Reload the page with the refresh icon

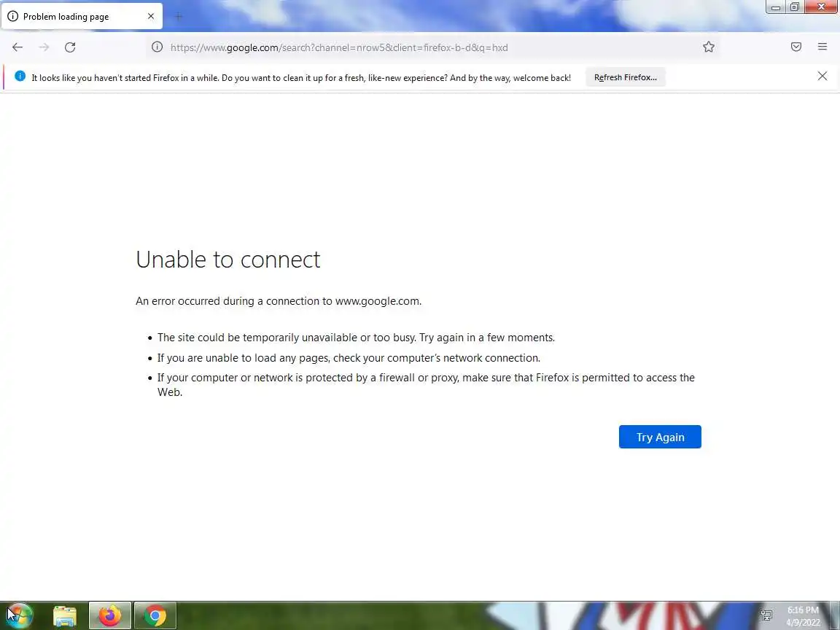(x=70, y=47)
